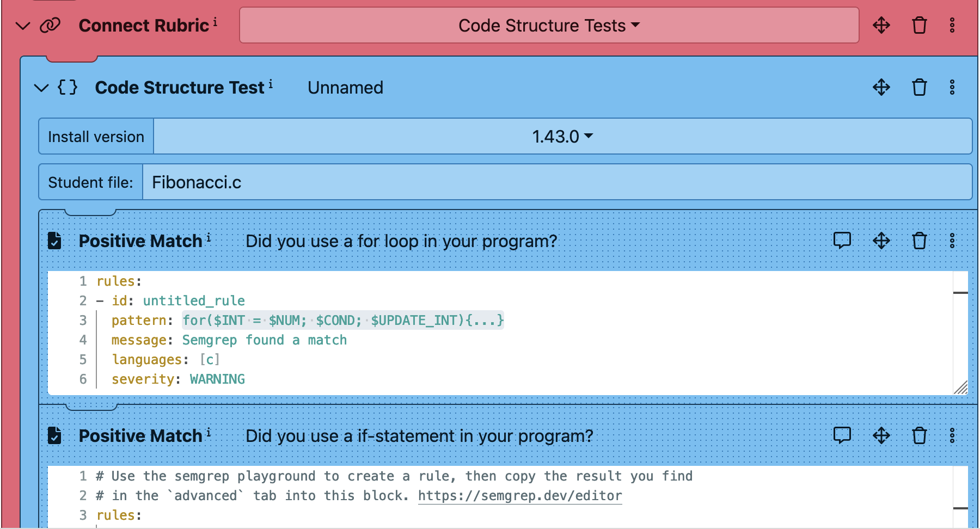Delete the if-statement Positive Match block
The image size is (980, 529).
[919, 435]
